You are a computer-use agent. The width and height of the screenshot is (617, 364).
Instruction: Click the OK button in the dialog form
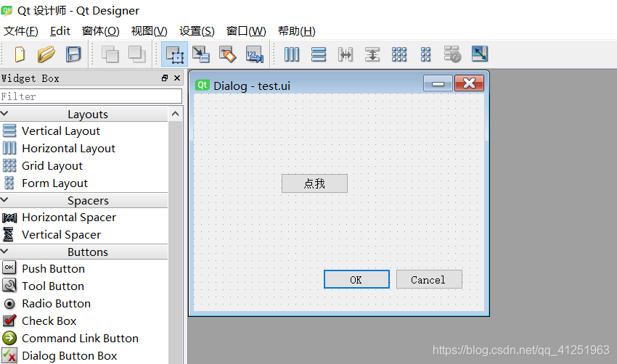tap(356, 279)
